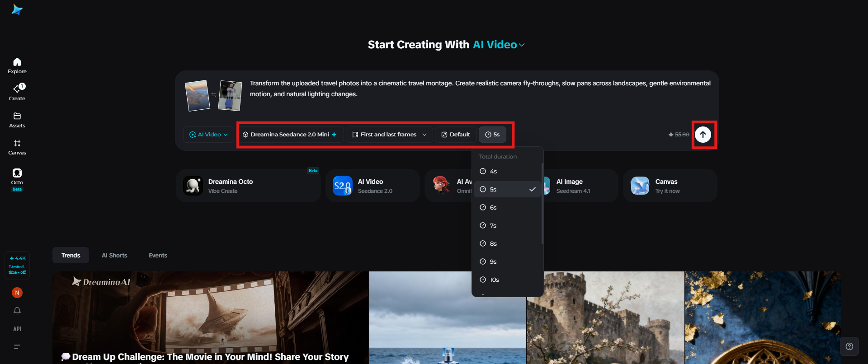Open the blue and gold ornate image
Image resolution: width=868 pixels, height=364 pixels.
763,318
